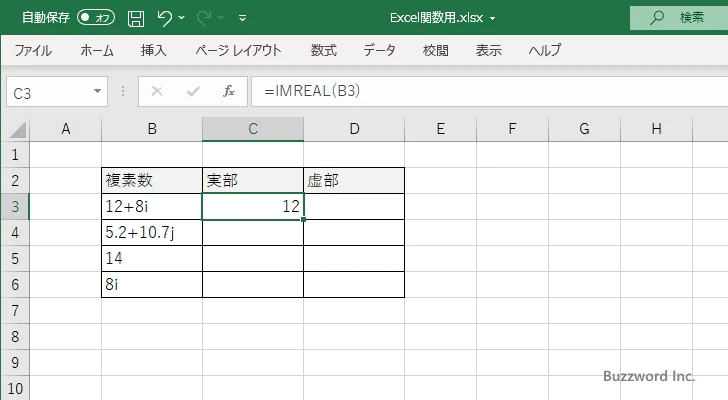
Task: Select column G header
Action: coord(585,129)
